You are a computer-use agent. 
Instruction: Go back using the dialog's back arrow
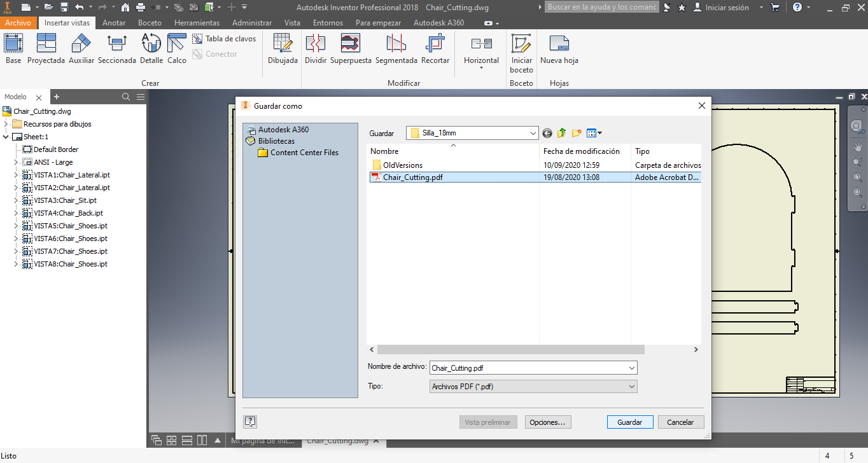click(547, 133)
